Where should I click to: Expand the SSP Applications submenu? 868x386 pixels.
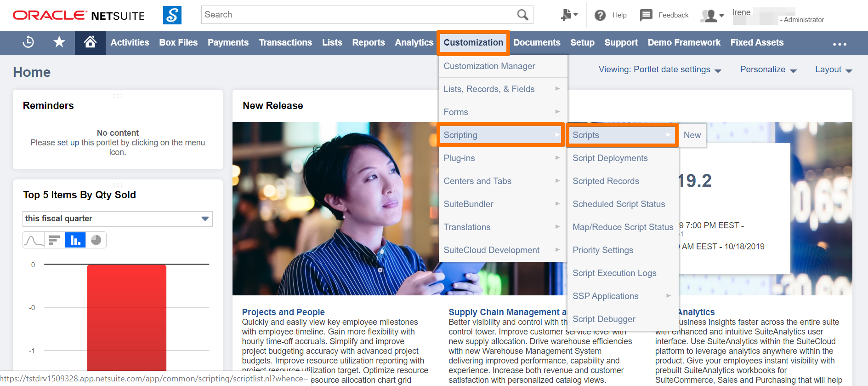pyautogui.click(x=623, y=296)
